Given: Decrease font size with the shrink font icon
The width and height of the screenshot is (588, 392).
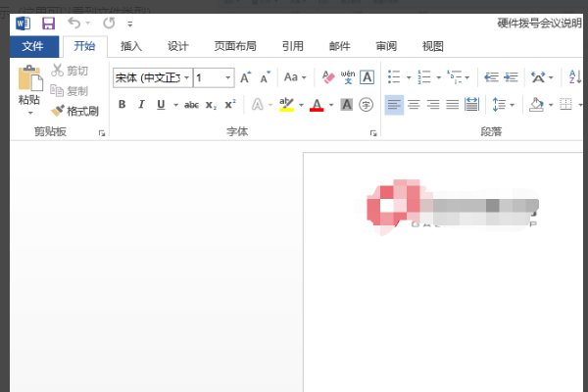Looking at the screenshot, I should pos(265,77).
